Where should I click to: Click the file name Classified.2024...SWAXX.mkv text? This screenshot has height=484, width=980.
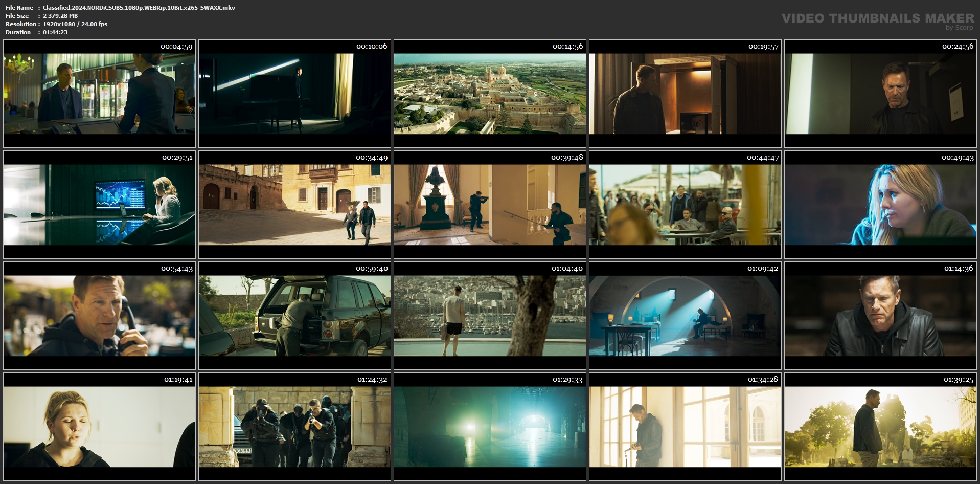click(139, 8)
